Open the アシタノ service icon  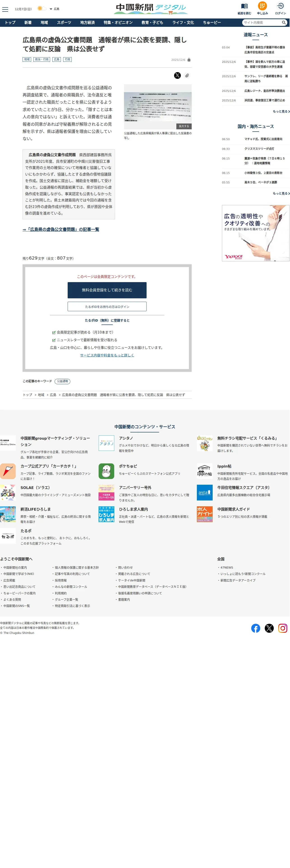[106, 443]
